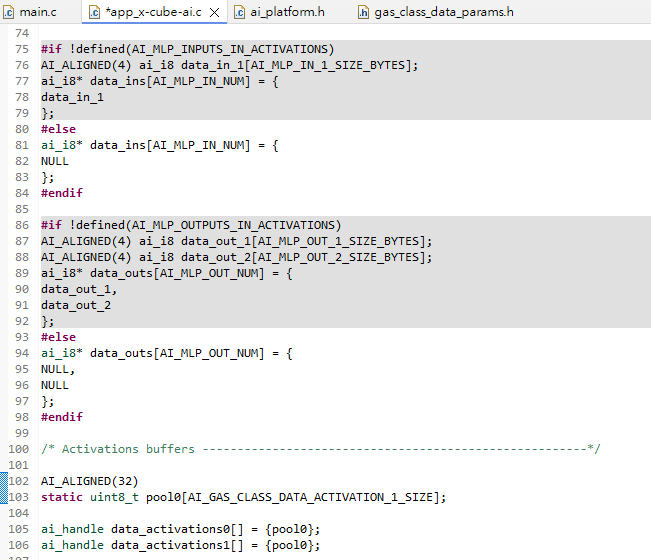
Task: Click 'data_out_2' on line 91
Action: click(76, 305)
